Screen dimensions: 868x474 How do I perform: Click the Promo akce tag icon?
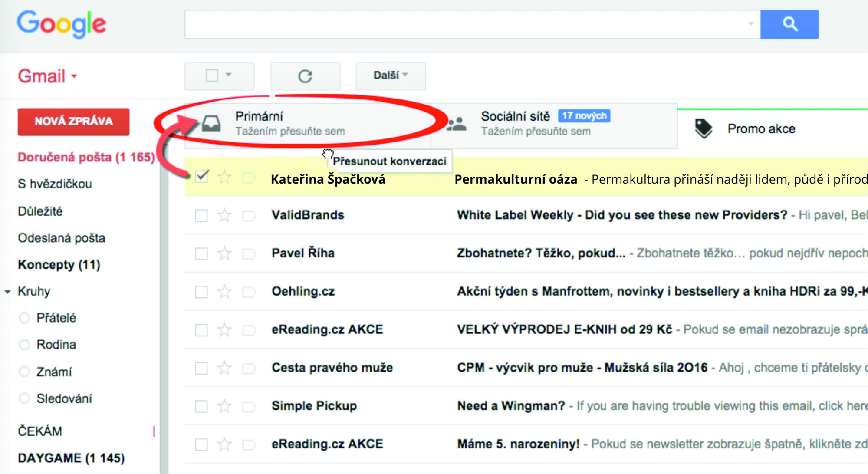704,128
